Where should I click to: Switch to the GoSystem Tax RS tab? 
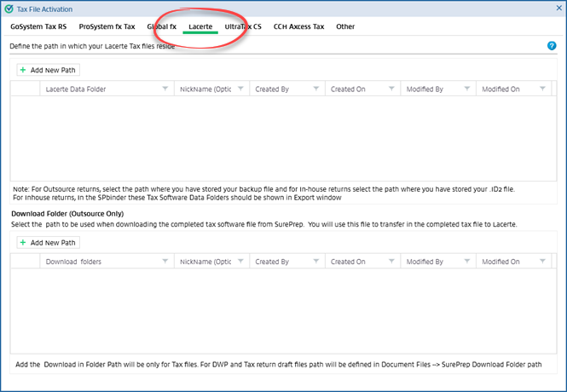click(38, 27)
